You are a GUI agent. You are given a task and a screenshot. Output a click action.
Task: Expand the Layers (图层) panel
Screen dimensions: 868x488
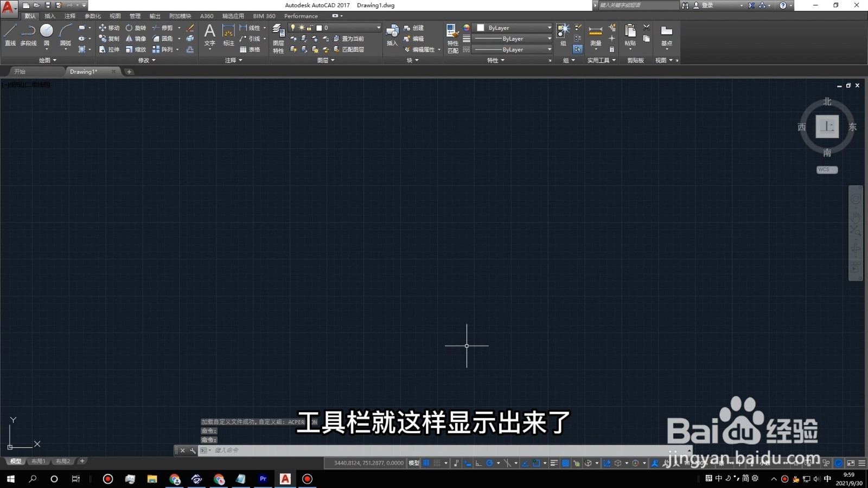(325, 60)
